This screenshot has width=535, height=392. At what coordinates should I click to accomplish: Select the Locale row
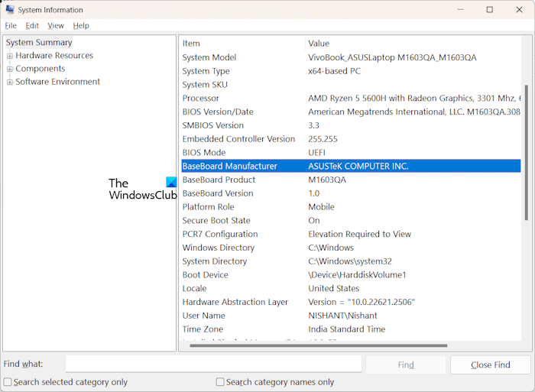pos(351,289)
